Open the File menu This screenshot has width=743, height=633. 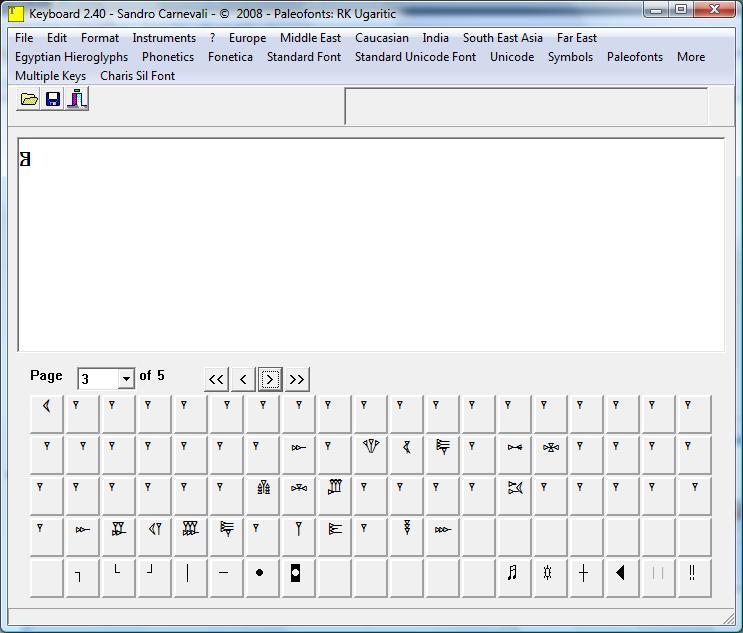click(24, 38)
